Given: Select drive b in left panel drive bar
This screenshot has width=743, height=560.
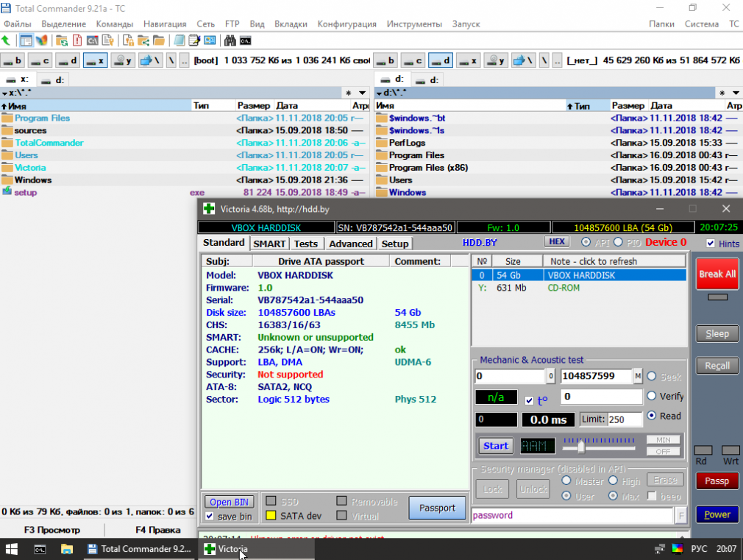Looking at the screenshot, I should [13, 60].
